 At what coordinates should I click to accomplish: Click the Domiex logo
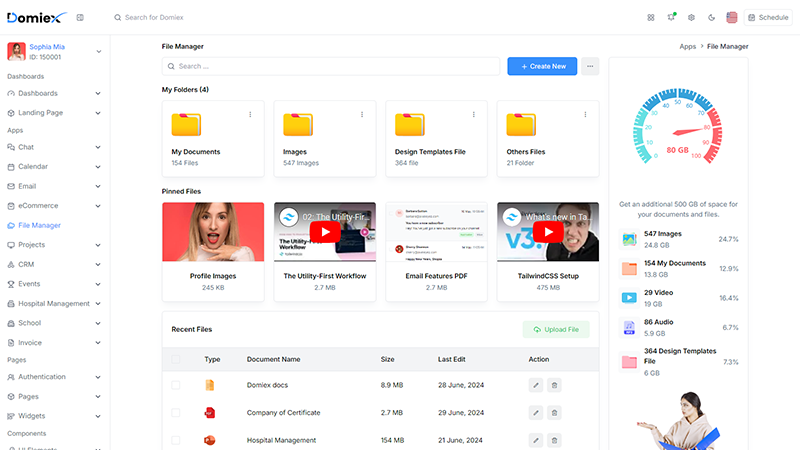click(x=36, y=17)
